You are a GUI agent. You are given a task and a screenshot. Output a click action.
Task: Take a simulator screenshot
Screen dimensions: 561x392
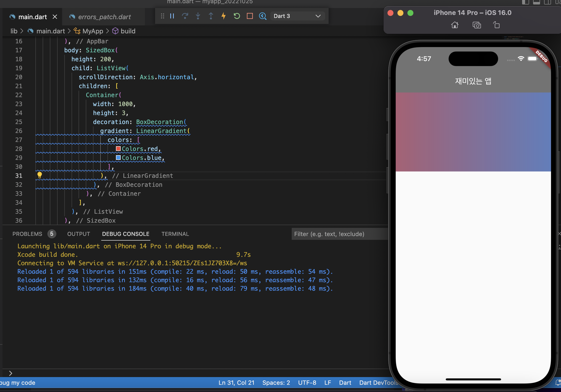pos(476,25)
